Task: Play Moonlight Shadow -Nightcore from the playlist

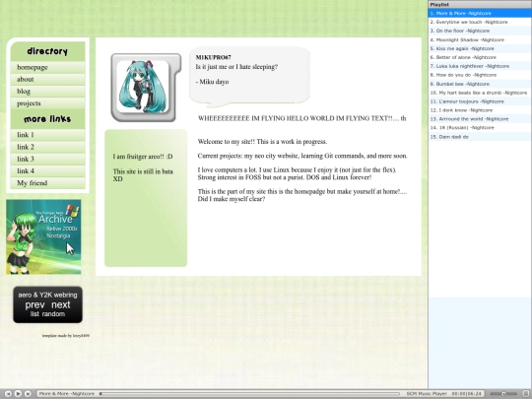Action: tap(480, 39)
